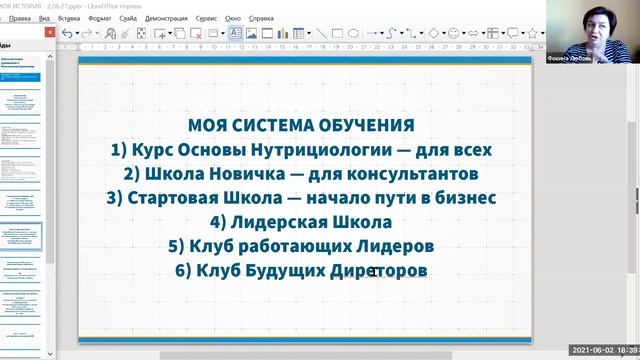This screenshot has height=360, width=640.
Task: Select the Symbol Shapes smiley tool
Action: tap(453, 33)
